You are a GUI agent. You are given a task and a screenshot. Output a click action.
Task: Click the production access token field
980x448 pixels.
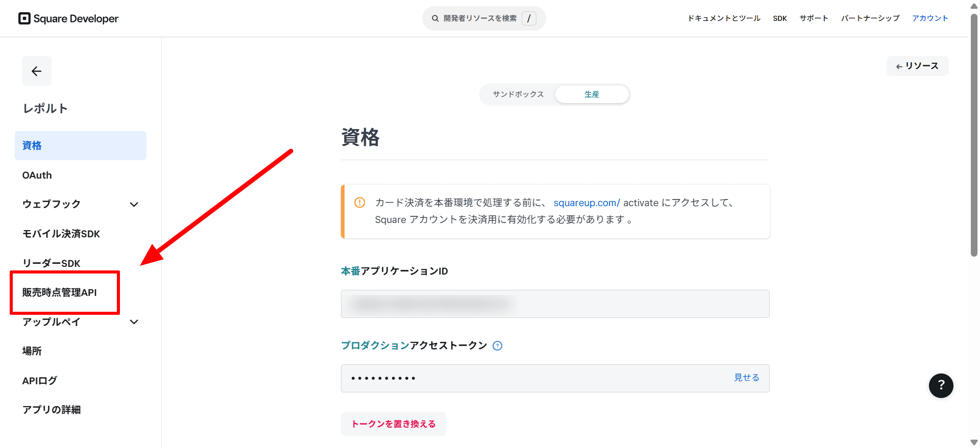555,378
